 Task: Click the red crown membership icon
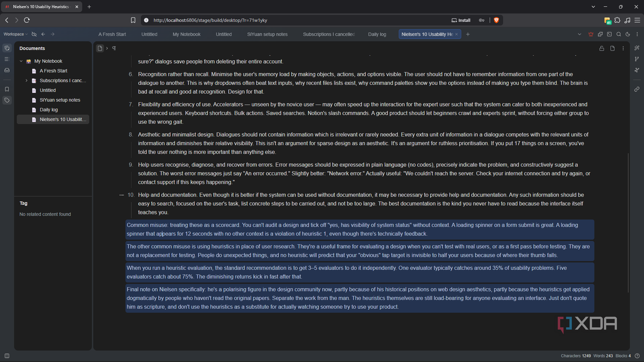(591, 34)
